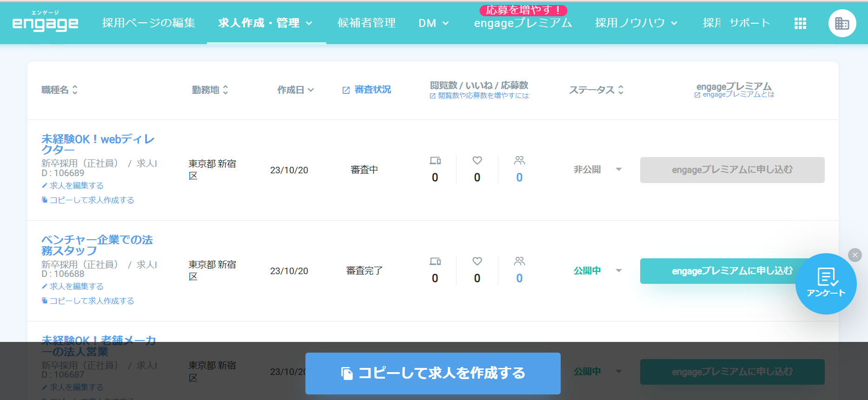The width and height of the screenshot is (868, 400).
Task: Open status dropdown for 法務スタッフ 公開中 job
Action: click(x=618, y=270)
